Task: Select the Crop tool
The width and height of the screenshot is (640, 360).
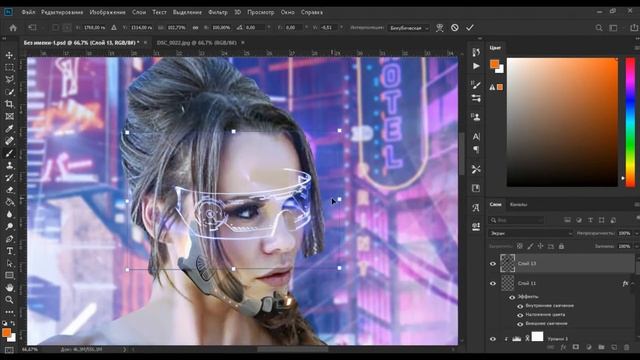Action: coord(9,104)
